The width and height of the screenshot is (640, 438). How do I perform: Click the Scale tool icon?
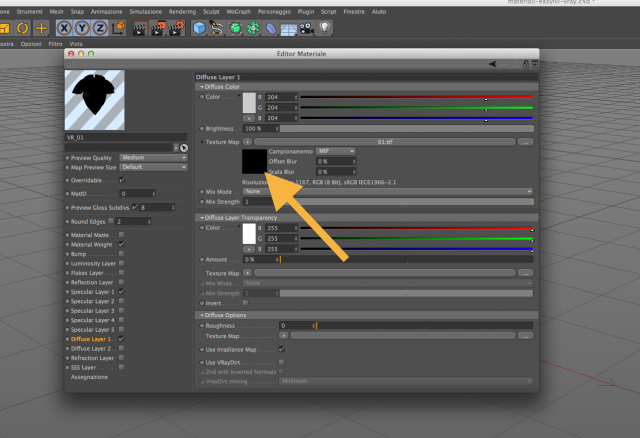4,28
